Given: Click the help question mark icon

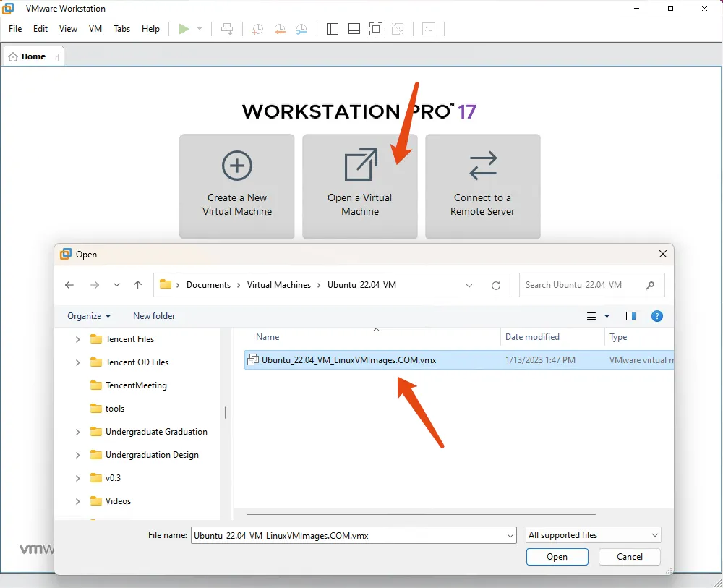Looking at the screenshot, I should click(x=657, y=316).
